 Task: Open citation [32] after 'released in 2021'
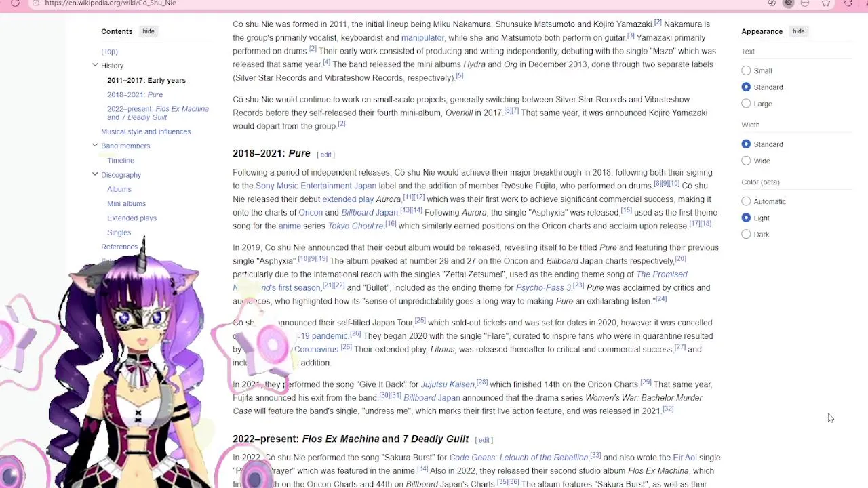coord(668,409)
